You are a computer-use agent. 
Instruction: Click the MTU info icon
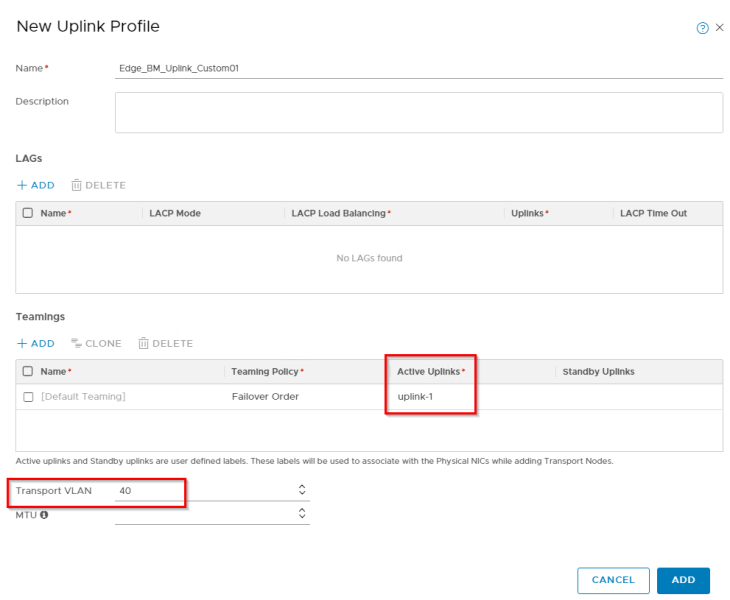coord(44,514)
